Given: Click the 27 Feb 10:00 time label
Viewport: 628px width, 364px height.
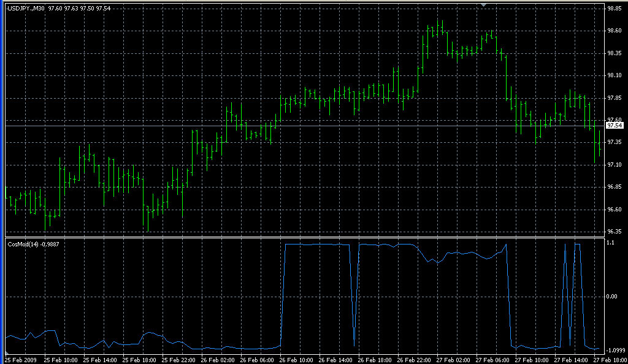Looking at the screenshot, I should coord(532,360).
